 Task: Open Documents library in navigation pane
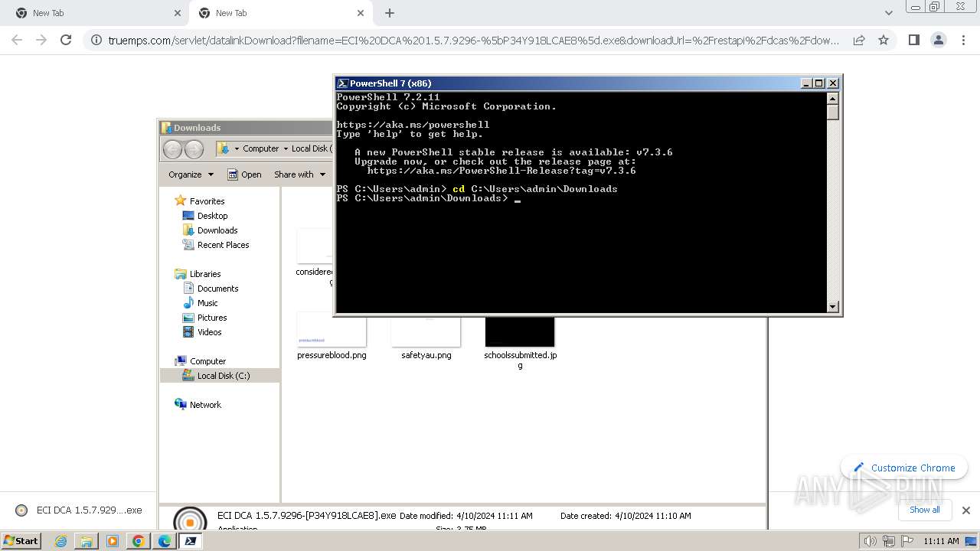217,289
